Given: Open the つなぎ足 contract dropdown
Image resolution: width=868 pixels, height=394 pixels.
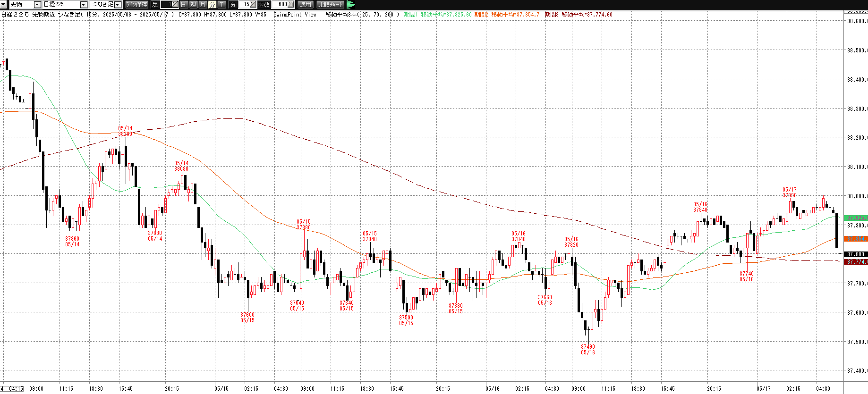Looking at the screenshot, I should [x=118, y=5].
